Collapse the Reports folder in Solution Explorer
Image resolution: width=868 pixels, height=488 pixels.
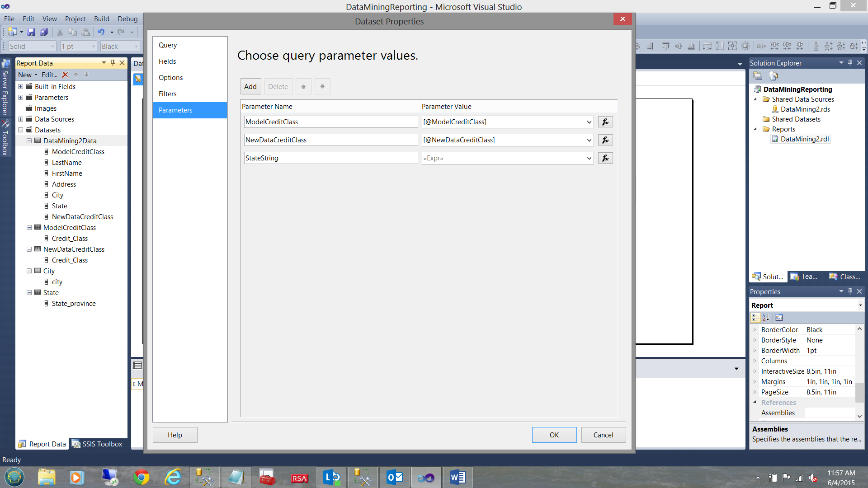[x=755, y=129]
